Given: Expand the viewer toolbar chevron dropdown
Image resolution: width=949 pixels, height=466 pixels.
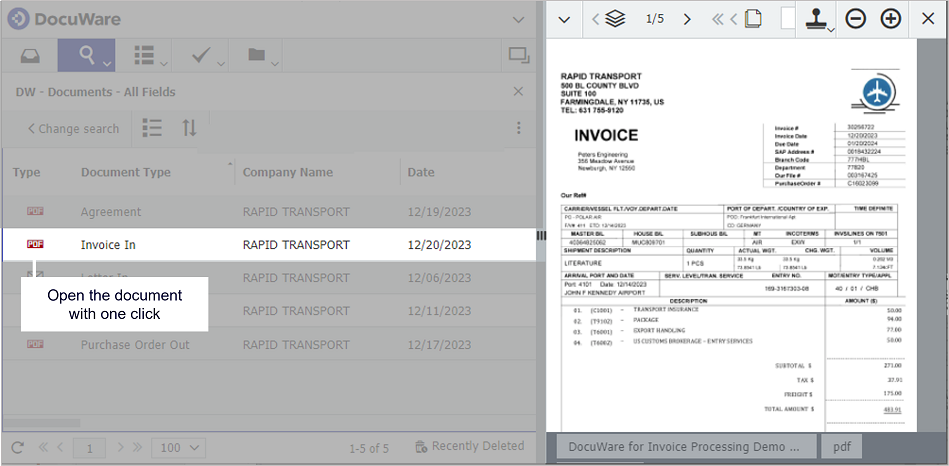Looking at the screenshot, I should (x=564, y=19).
